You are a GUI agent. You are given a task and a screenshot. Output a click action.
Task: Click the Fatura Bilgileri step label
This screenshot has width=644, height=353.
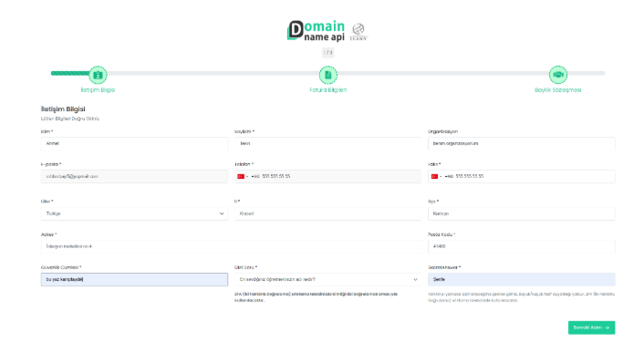327,90
